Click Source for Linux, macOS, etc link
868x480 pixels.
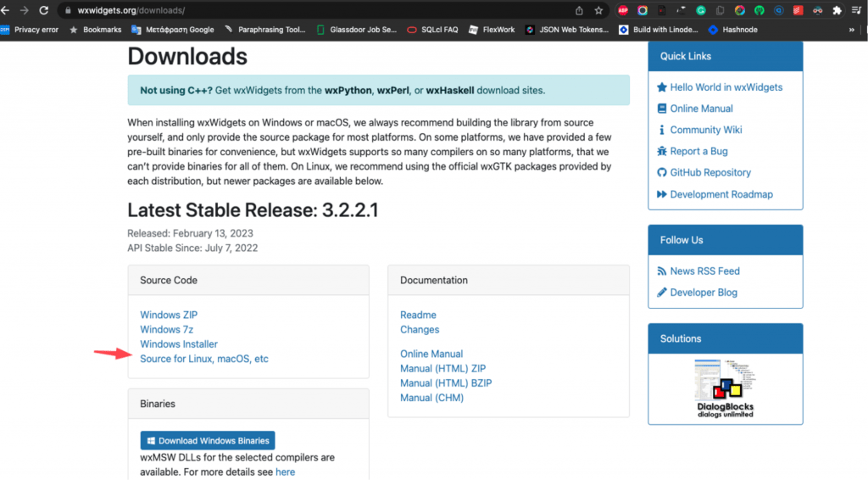[204, 359]
